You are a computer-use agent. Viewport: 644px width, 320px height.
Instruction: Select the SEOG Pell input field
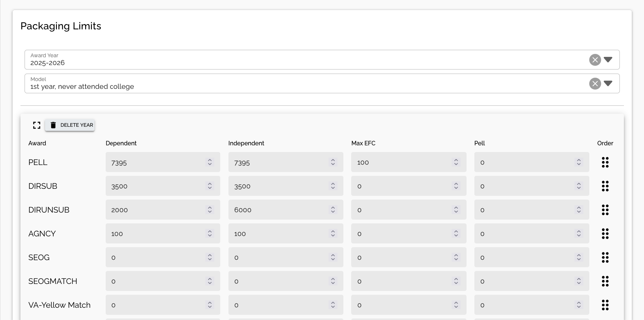tap(525, 258)
